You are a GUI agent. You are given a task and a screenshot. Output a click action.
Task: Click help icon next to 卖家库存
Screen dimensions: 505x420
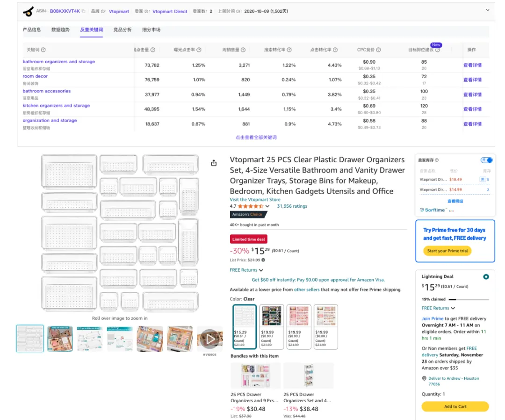(x=437, y=160)
